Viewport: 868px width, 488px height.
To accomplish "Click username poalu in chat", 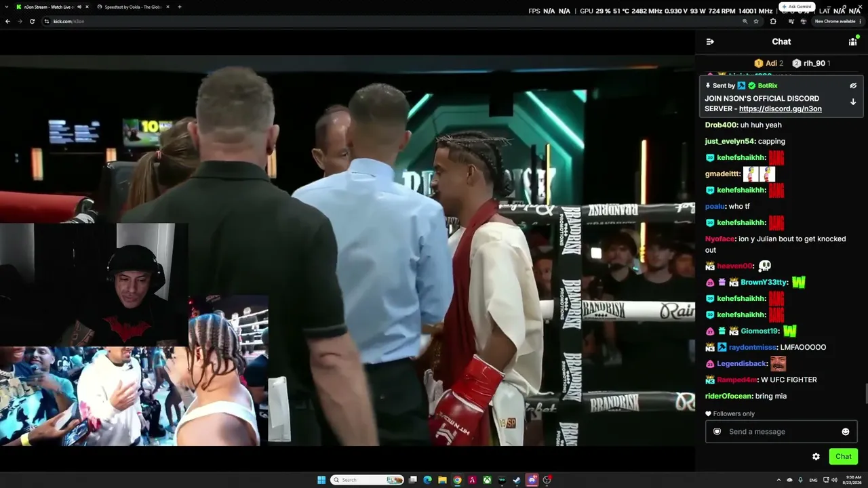I will coord(715,207).
